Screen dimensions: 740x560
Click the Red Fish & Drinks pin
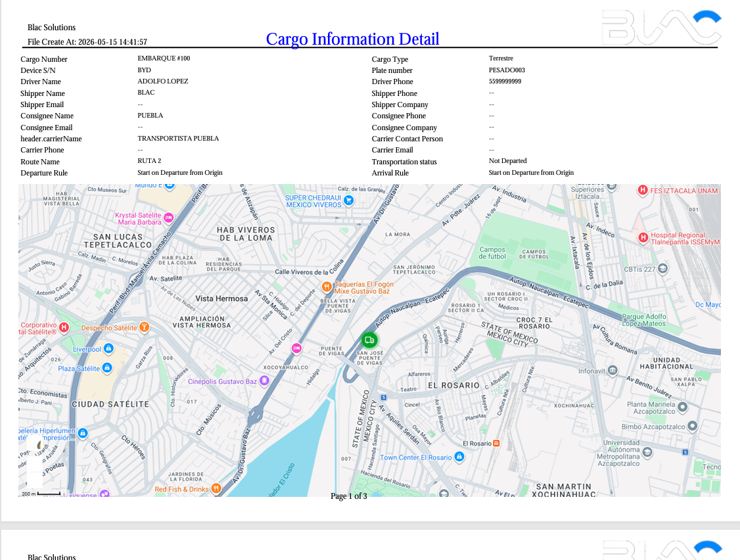coord(216,488)
